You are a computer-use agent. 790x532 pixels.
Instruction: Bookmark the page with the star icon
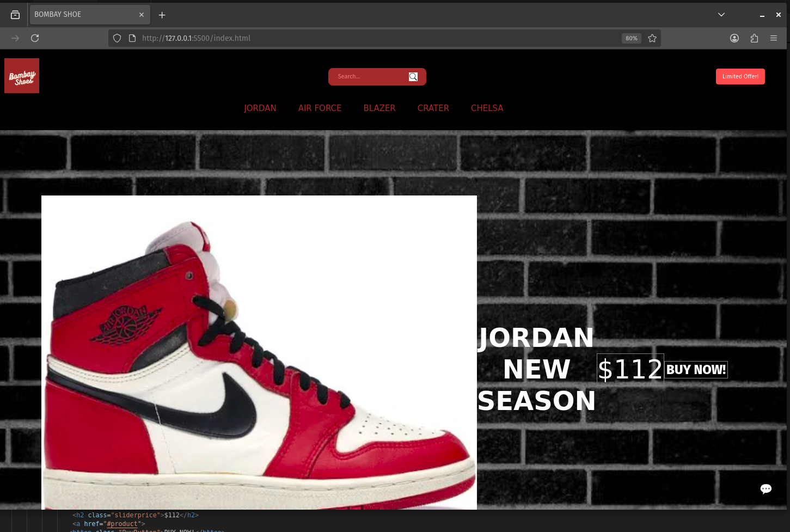[652, 38]
